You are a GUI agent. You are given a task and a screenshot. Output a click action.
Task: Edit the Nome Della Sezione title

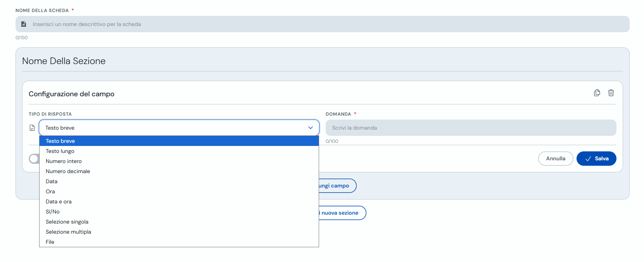point(64,61)
